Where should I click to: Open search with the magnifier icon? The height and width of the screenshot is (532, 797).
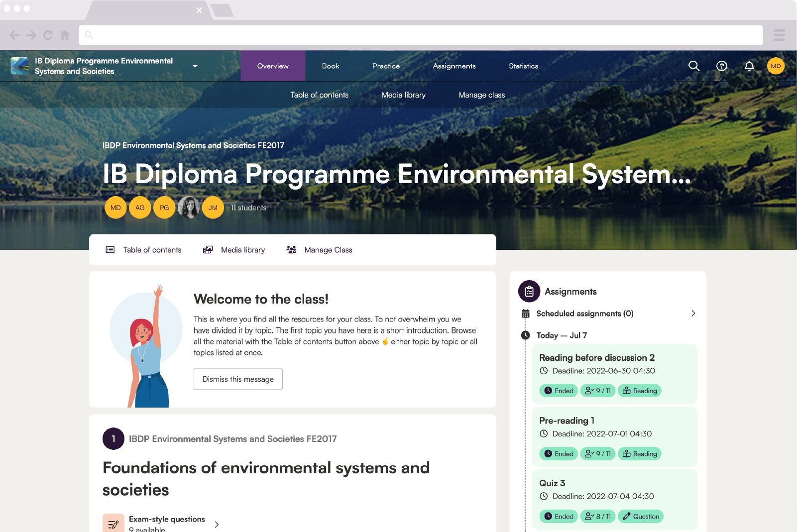(694, 66)
